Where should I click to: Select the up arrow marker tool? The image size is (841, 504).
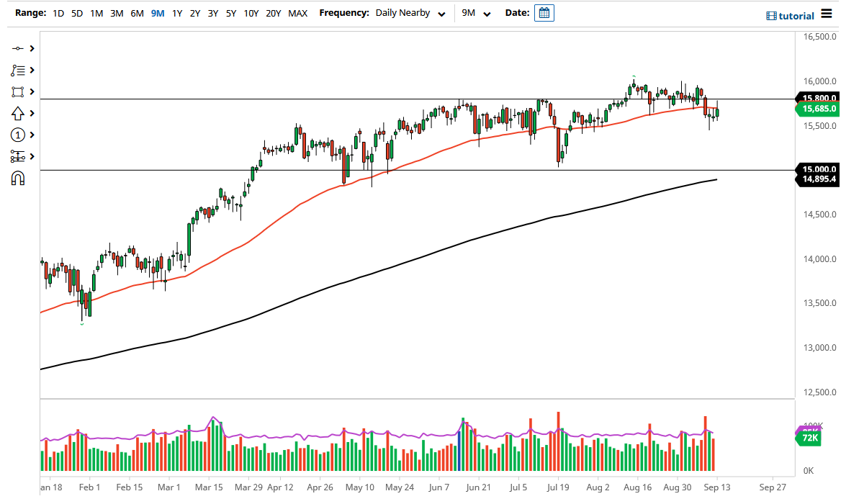click(x=18, y=113)
